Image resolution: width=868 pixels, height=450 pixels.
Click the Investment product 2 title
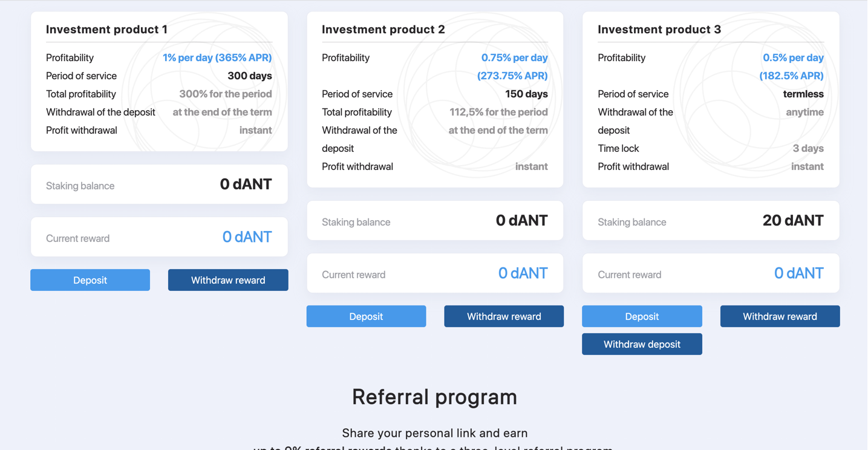tap(383, 29)
